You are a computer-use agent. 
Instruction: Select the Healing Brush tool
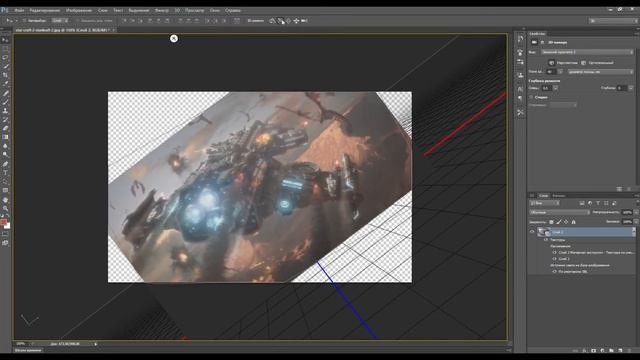point(5,93)
